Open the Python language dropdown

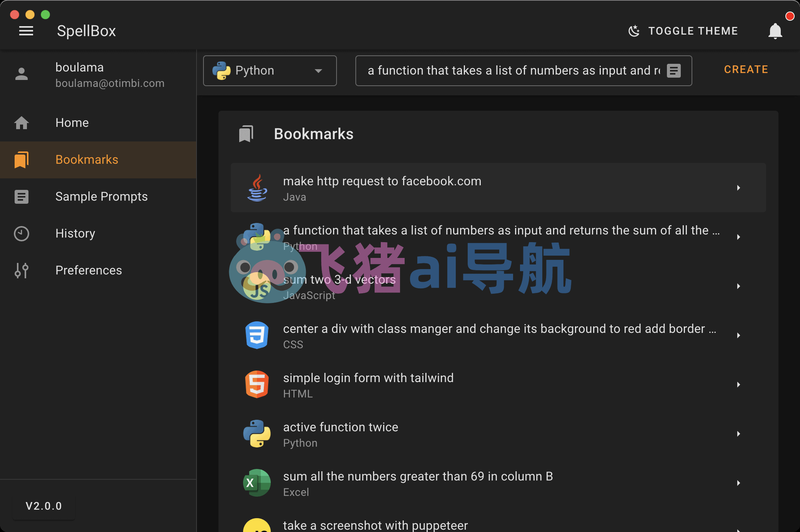(270, 70)
